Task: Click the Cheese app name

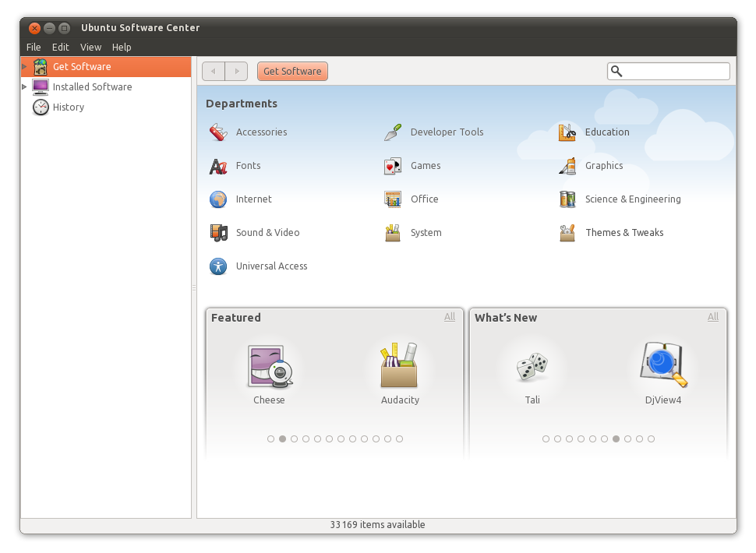Action: coord(269,400)
